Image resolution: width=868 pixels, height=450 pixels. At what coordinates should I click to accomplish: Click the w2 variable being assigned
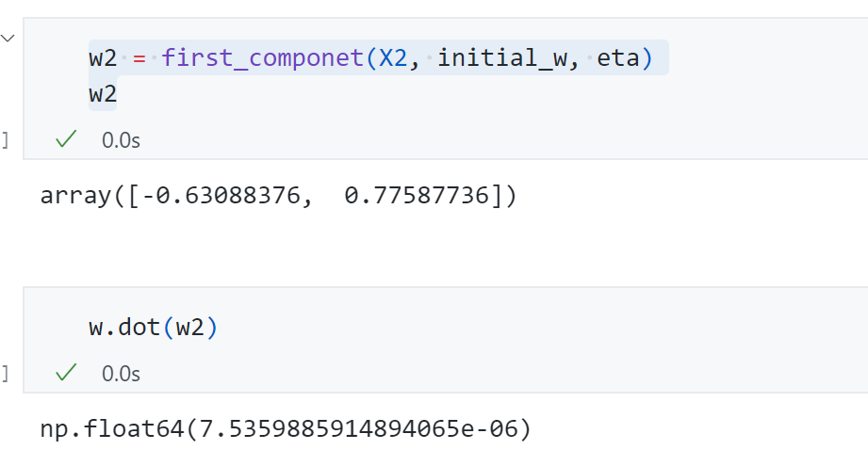(103, 58)
